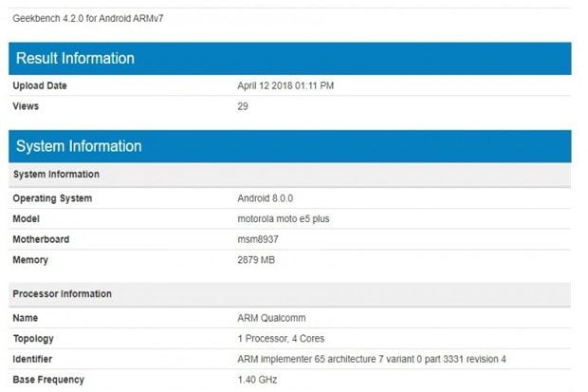588x392 pixels.
Task: Click the Model label
Action: 26,219
